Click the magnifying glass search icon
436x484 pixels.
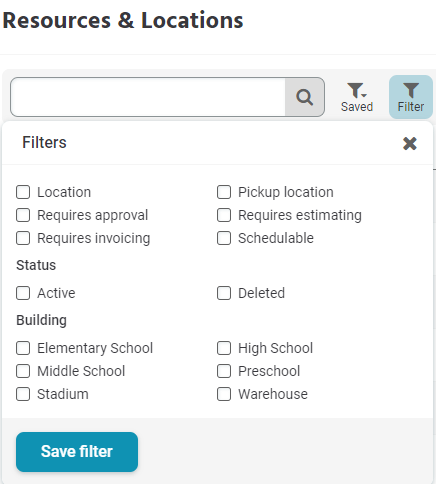pos(304,97)
